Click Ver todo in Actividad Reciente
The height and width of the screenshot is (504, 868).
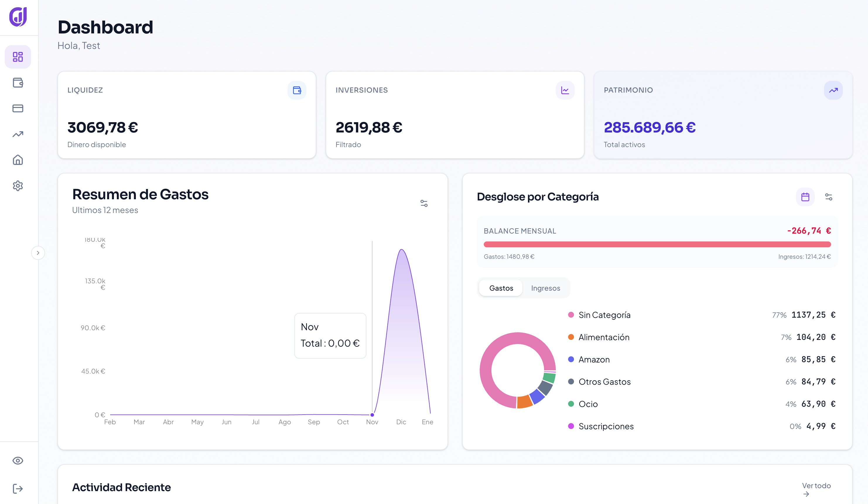click(x=816, y=486)
